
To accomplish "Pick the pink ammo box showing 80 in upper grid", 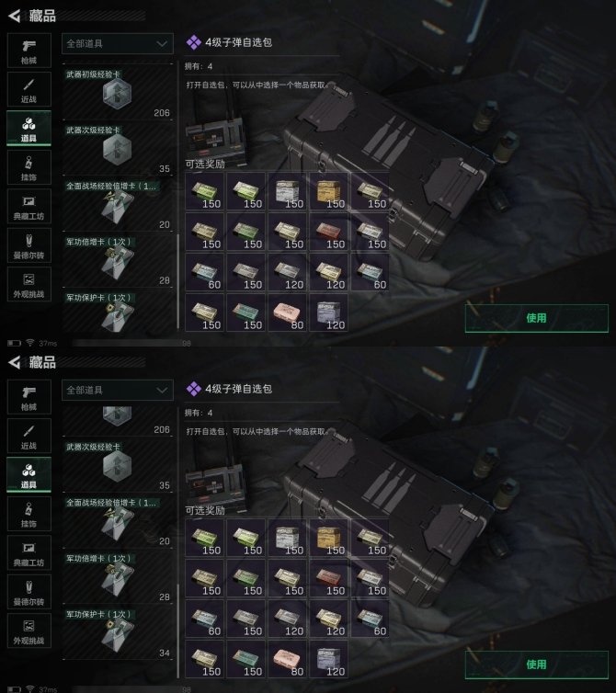I will click(287, 312).
